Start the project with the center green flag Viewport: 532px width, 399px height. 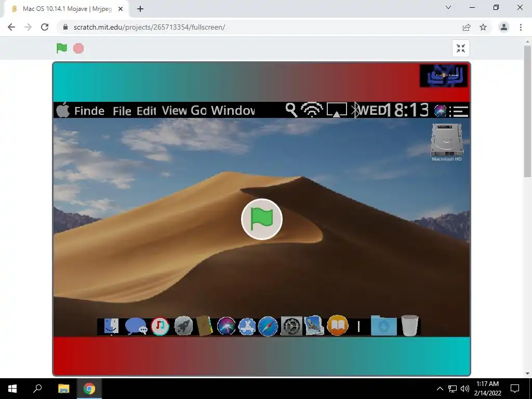(x=262, y=219)
